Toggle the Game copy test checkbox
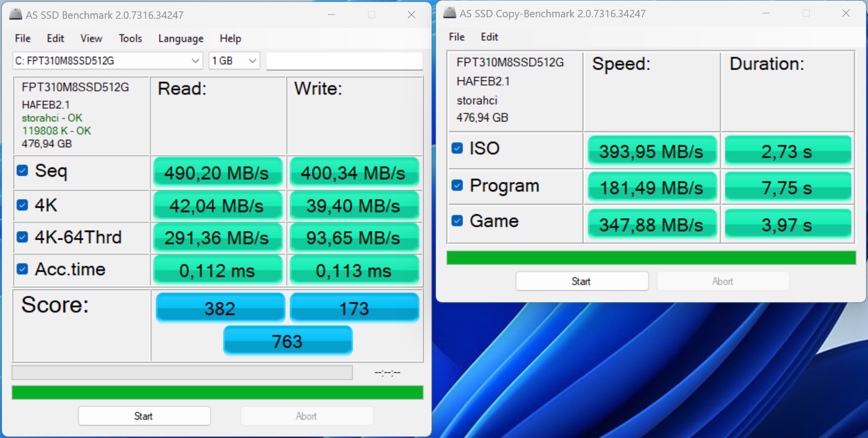The height and width of the screenshot is (438, 868). (457, 221)
